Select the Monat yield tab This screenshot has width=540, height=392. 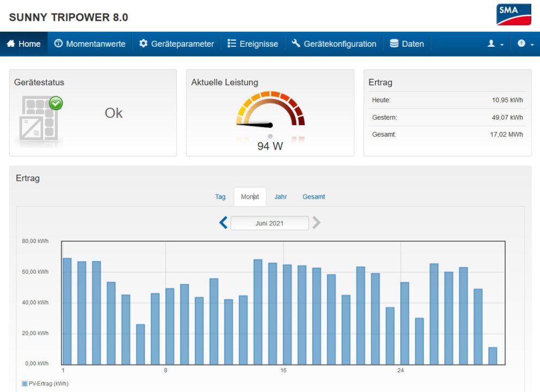point(250,197)
